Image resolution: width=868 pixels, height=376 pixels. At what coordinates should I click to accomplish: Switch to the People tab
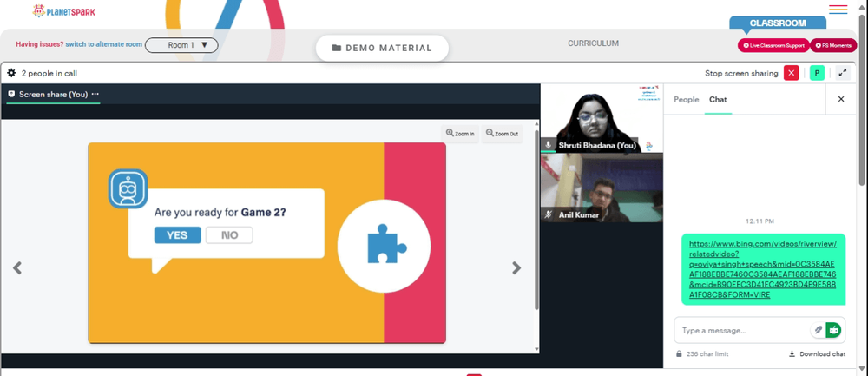686,99
